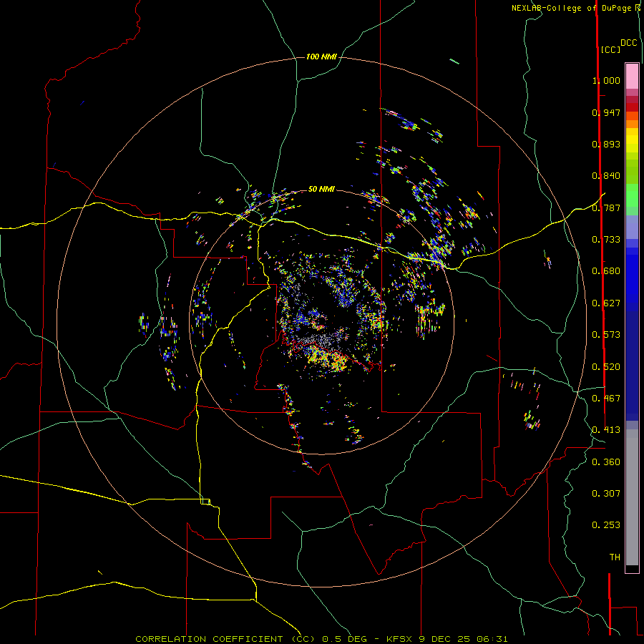Click the 0.840 legend value
The image size is (644, 644).
coord(606,176)
